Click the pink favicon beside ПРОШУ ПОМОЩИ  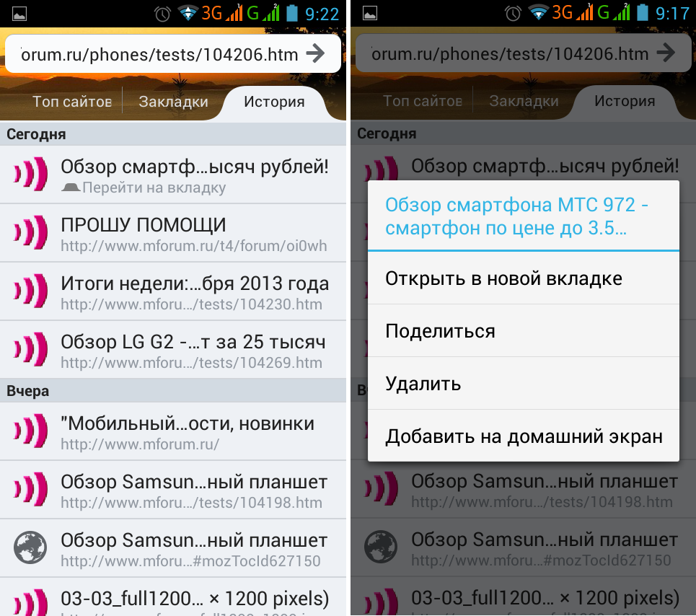coord(30,234)
